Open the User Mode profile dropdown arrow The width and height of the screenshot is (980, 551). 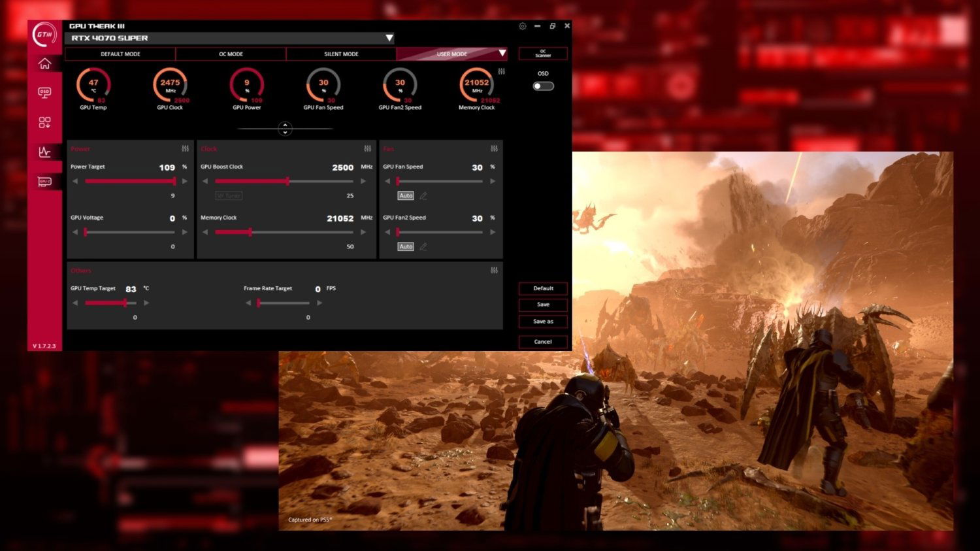tap(502, 54)
